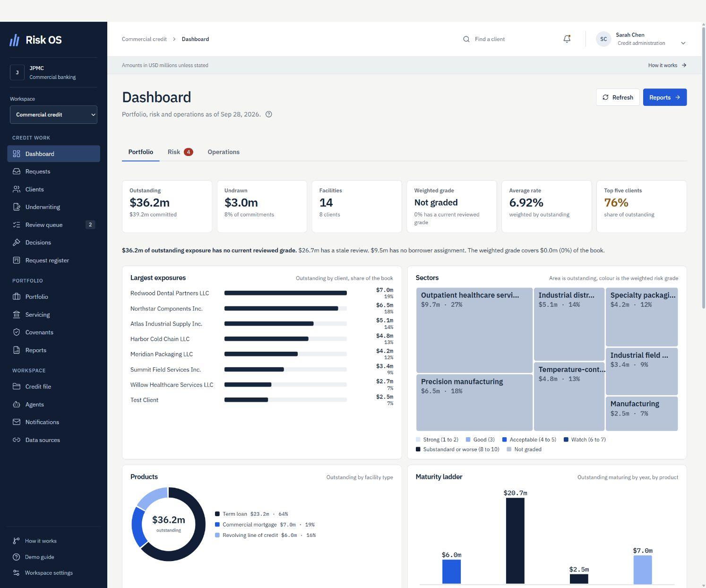The image size is (706, 588).
Task: Click the Requests inbox icon in sidebar
Action: coord(17,172)
